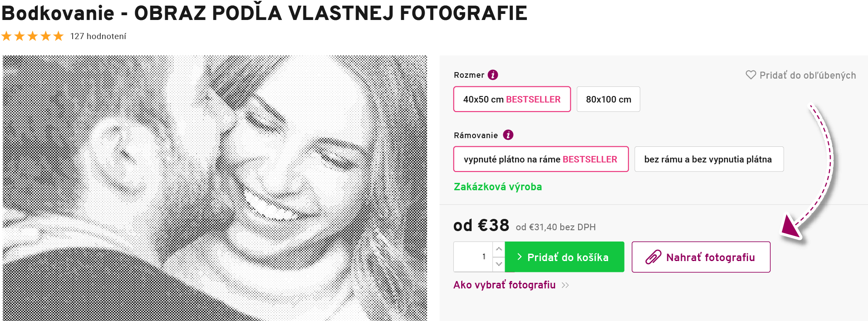The image size is (868, 321).
Task: Select the 40x50 cm BESTSELLER size
Action: coord(512,99)
